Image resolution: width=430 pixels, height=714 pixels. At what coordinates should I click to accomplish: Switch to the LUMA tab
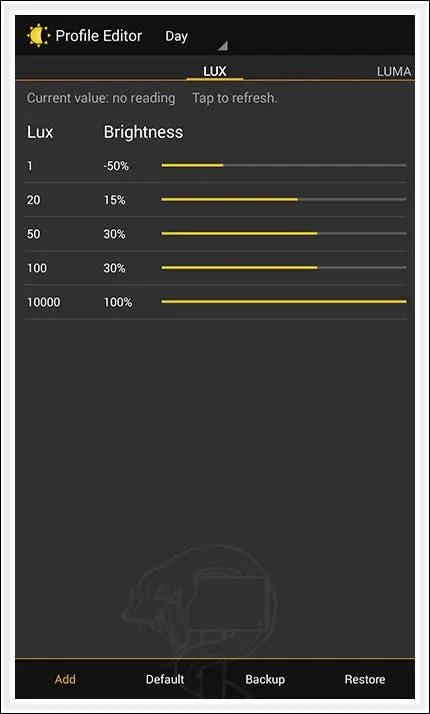click(x=394, y=71)
